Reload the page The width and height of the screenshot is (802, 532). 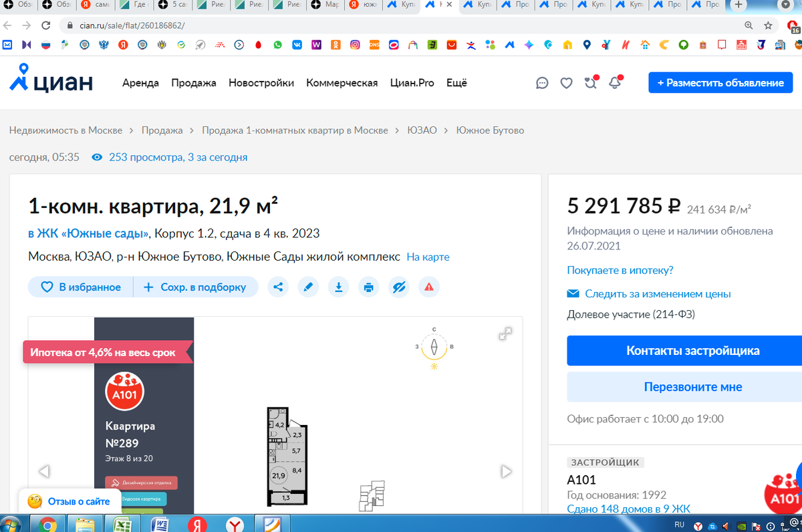(x=45, y=25)
